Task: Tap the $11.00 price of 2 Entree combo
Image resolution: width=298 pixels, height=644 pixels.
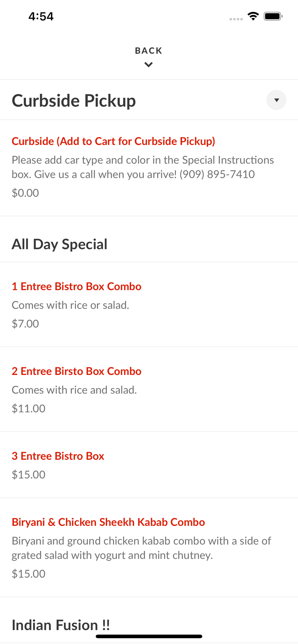Action: [29, 408]
